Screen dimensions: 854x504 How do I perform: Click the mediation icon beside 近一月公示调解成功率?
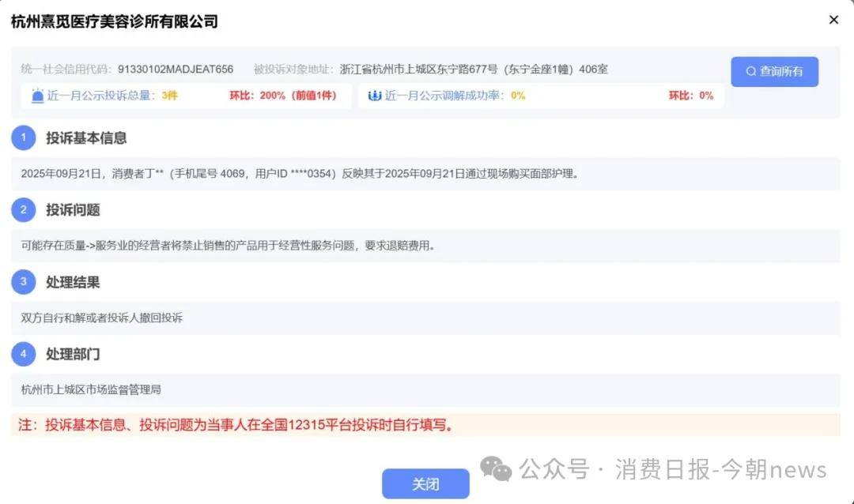pos(375,96)
